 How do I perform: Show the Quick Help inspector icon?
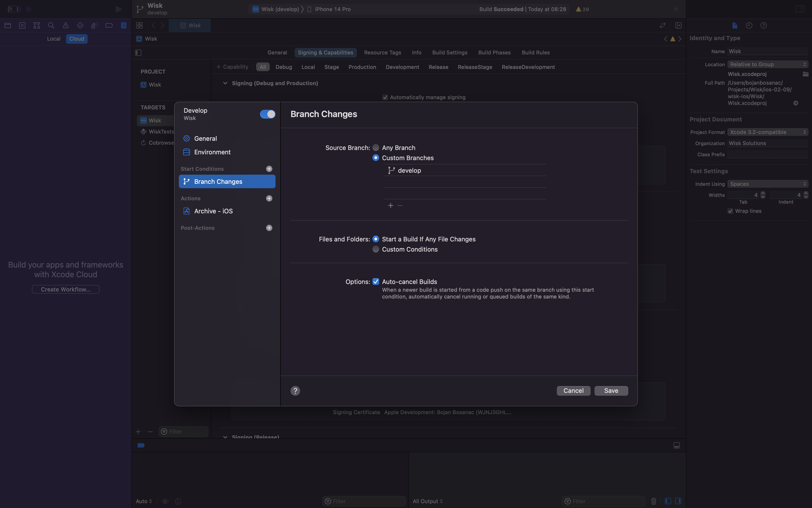(764, 25)
